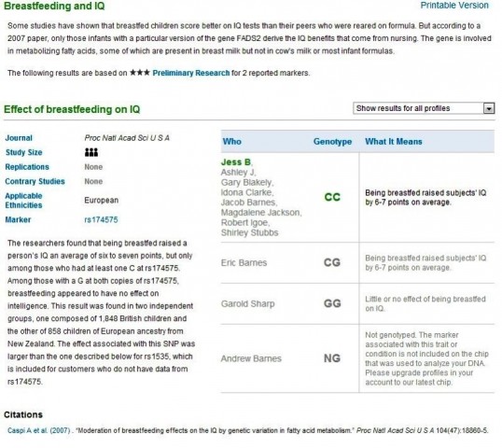
Task: Open the profiles dropdown arrow
Action: click(489, 108)
